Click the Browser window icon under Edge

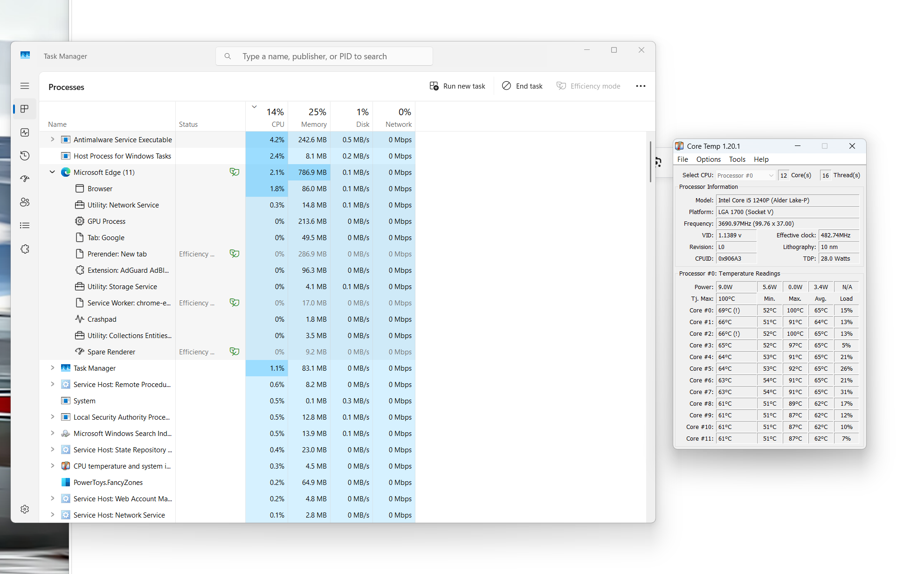pyautogui.click(x=80, y=188)
